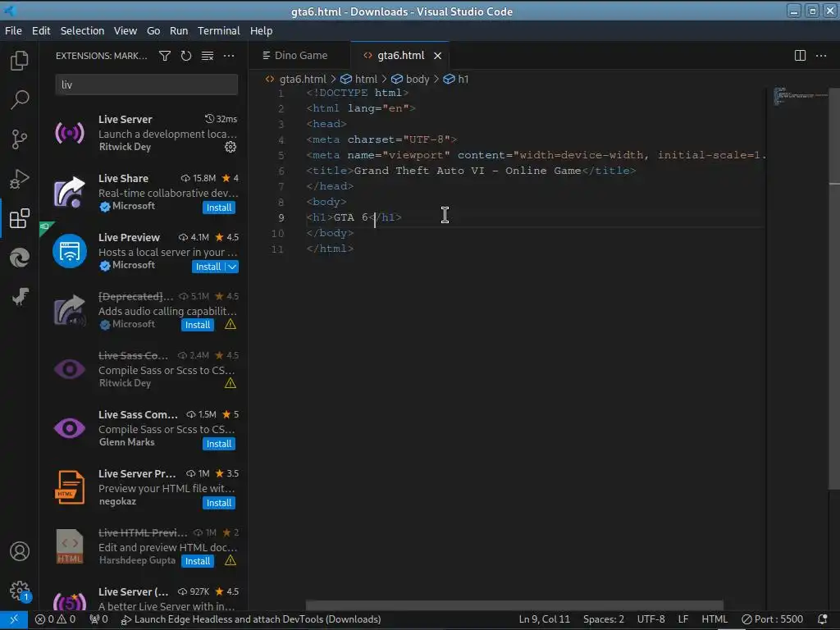Open Source Control view icon

pos(20,139)
